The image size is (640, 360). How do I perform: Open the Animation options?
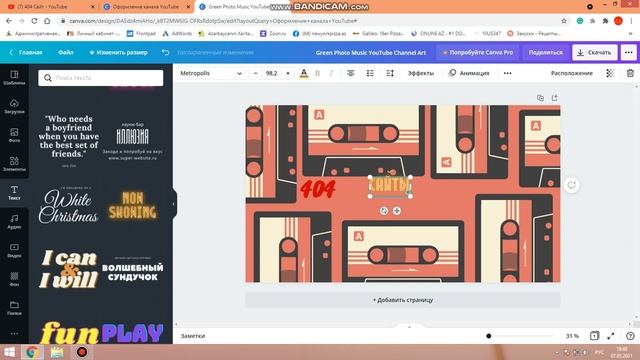pyautogui.click(x=469, y=73)
